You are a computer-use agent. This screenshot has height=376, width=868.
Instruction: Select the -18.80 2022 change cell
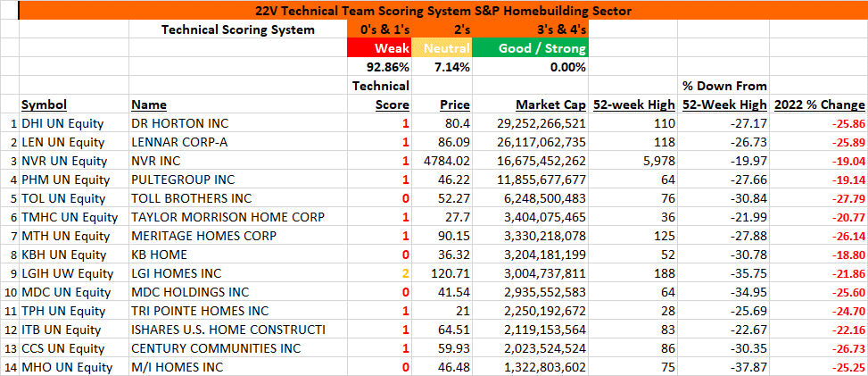tap(819, 255)
